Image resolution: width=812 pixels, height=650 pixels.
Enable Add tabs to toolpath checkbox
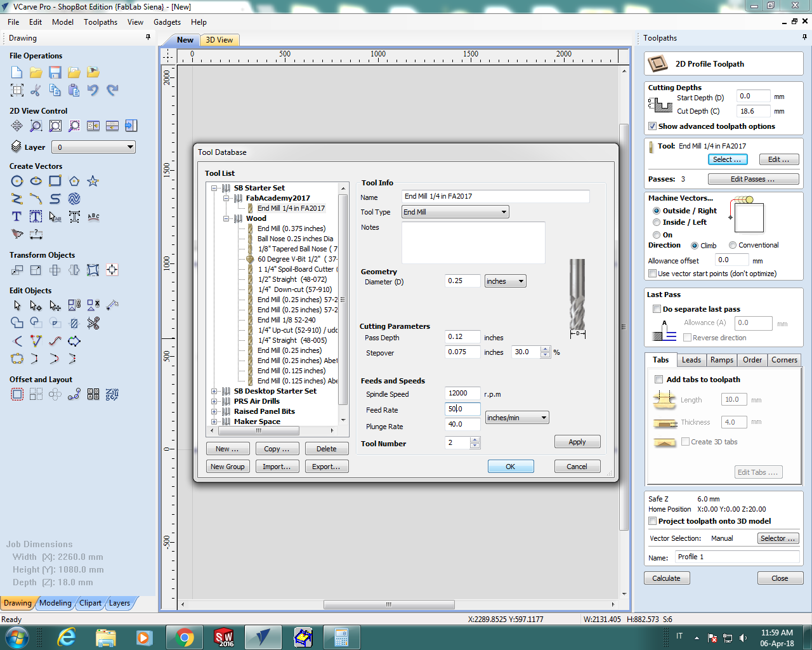[x=658, y=380]
